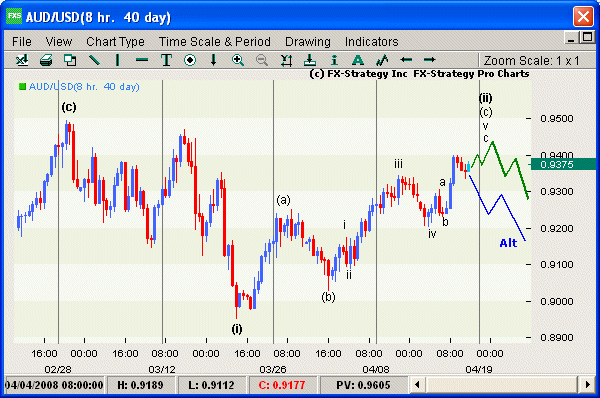This screenshot has width=600, height=398.
Task: Click the '(ii)' projected wave label
Action: pyautogui.click(x=486, y=98)
